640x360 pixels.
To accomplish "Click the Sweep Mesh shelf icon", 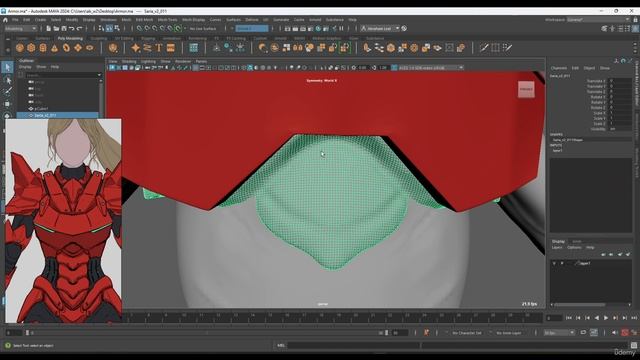I will point(147,48).
